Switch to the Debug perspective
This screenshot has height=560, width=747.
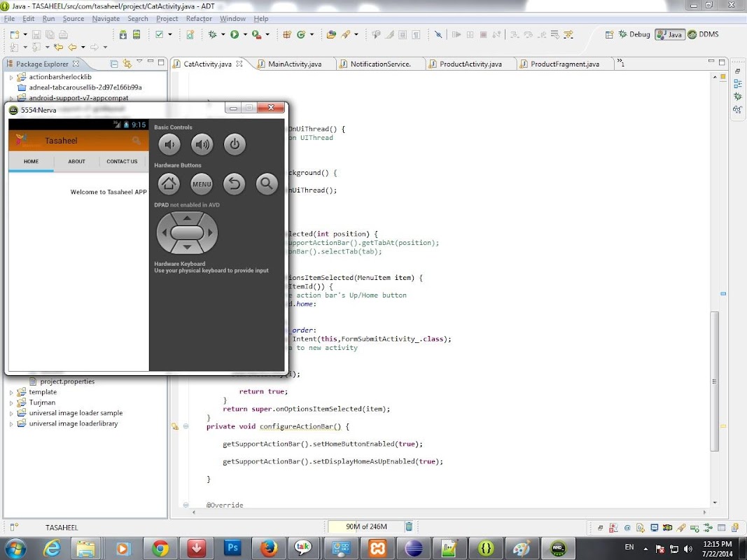(634, 34)
